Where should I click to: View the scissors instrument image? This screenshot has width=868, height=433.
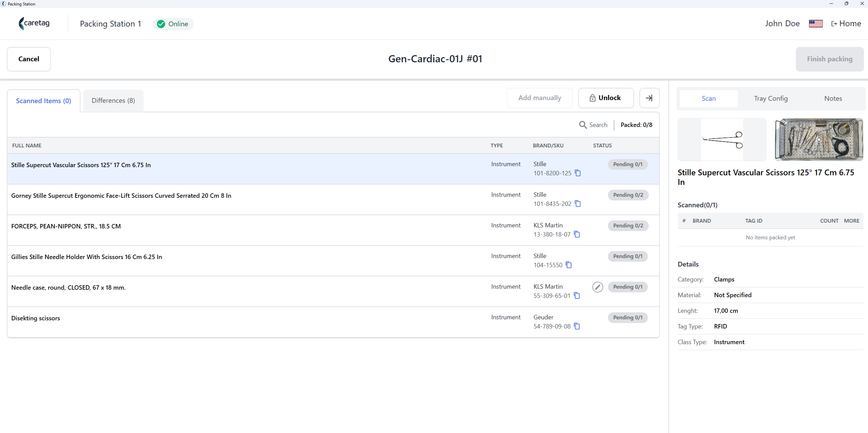tap(722, 140)
